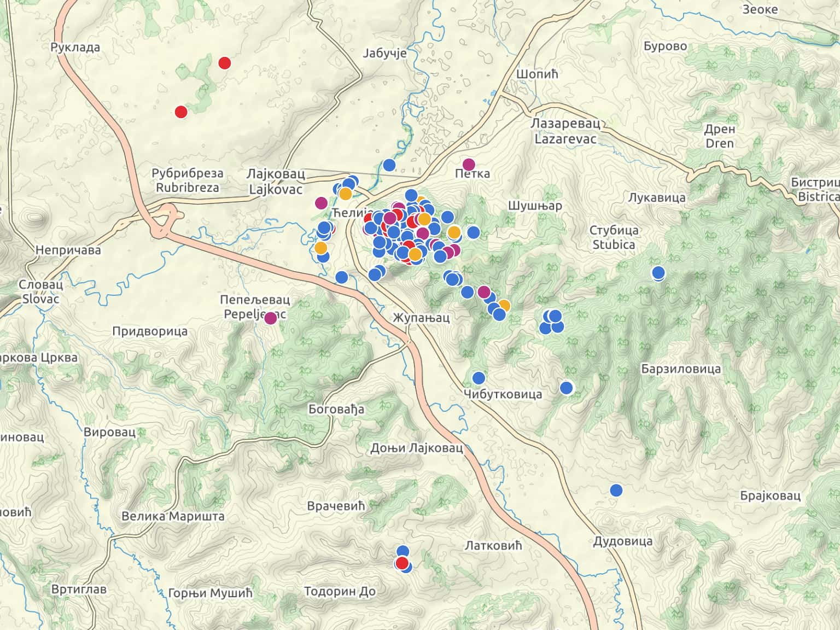Viewport: 840px width, 630px height.
Task: Select the purple marker west of Ћелије label
Action: [321, 203]
